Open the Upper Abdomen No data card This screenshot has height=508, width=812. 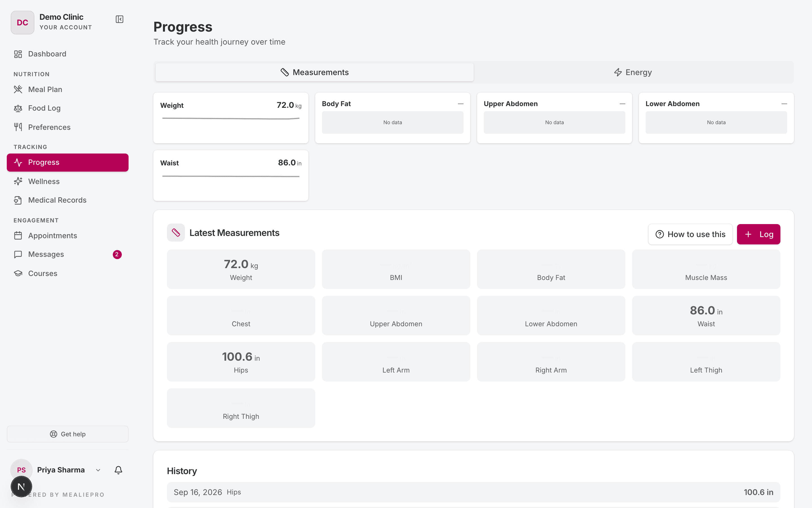[x=554, y=118]
